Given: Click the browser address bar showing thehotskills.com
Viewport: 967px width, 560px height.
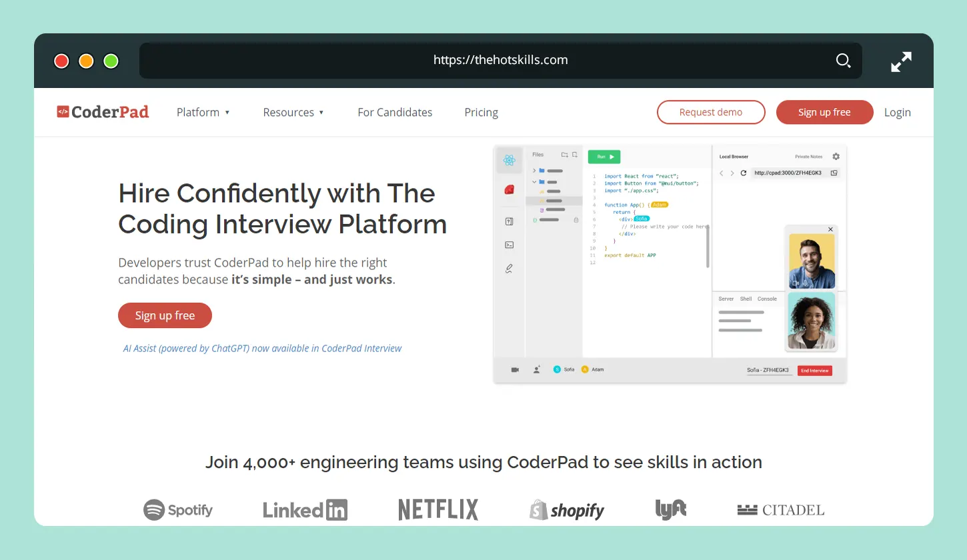Looking at the screenshot, I should (500, 61).
